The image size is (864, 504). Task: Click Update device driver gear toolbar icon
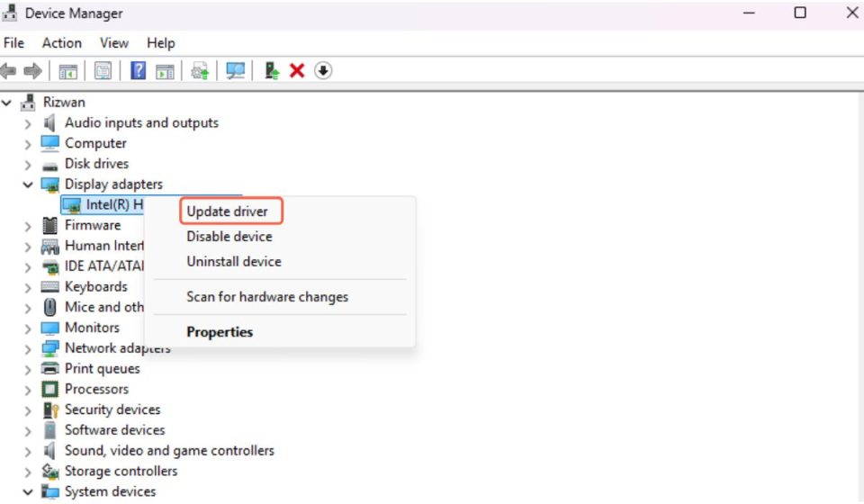(200, 71)
